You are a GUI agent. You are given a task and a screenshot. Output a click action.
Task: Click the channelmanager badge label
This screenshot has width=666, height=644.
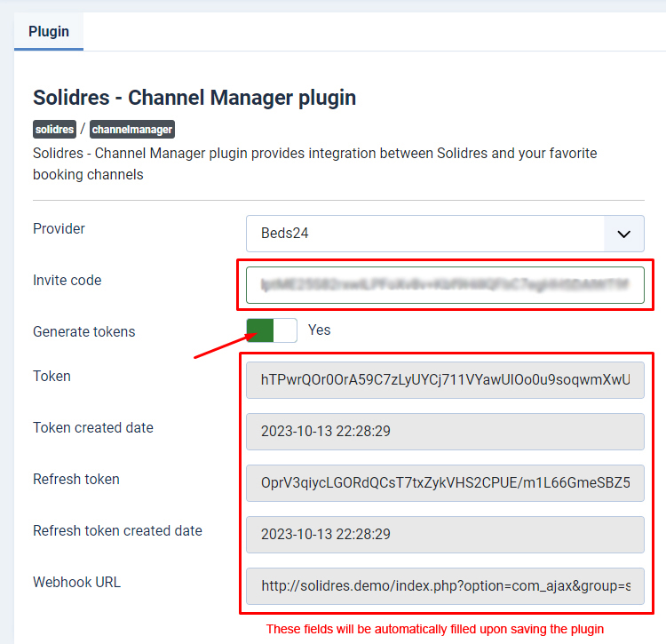point(132,129)
